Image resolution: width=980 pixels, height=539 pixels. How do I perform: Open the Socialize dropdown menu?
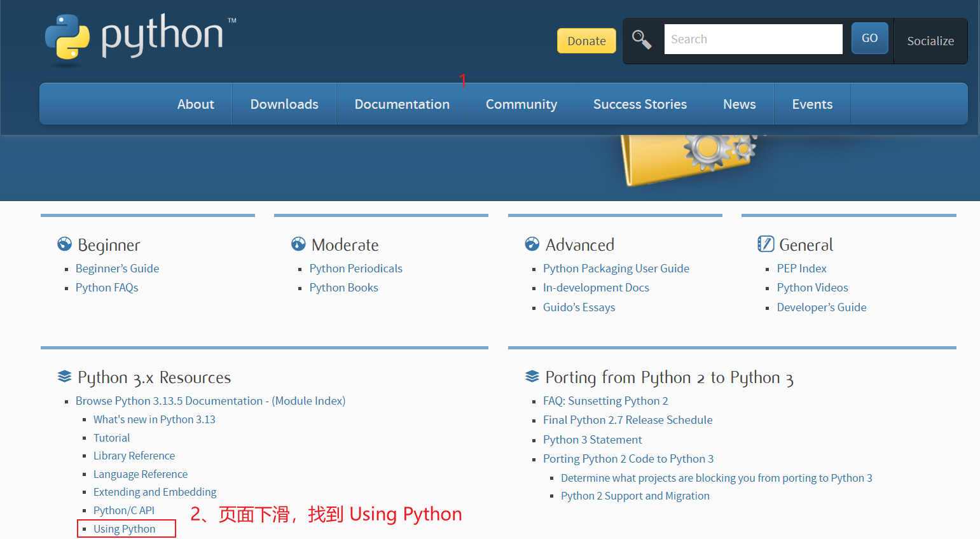(930, 41)
